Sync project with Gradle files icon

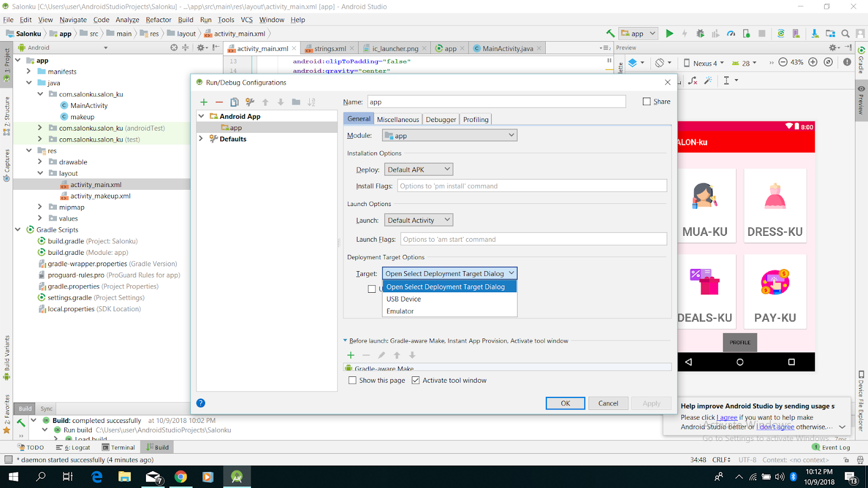[x=781, y=34]
